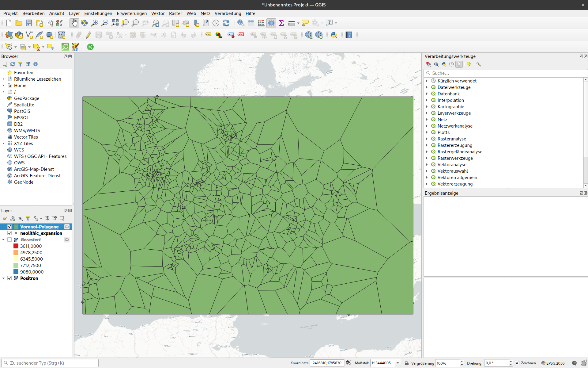The width and height of the screenshot is (588, 368).
Task: Open the Vektor menu
Action: [158, 13]
